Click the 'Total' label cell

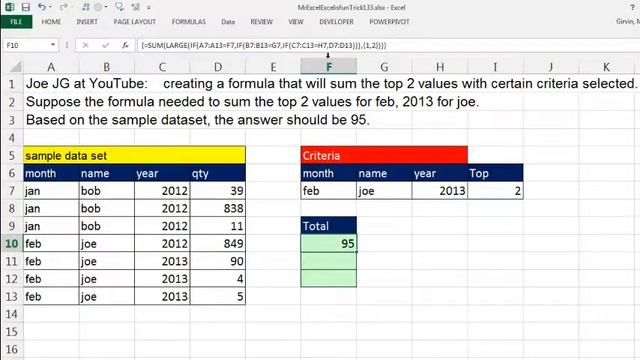click(329, 226)
